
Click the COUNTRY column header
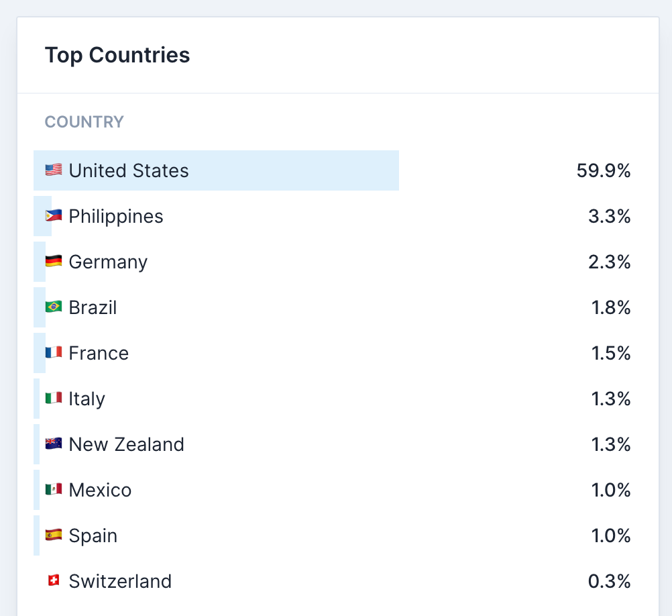click(x=84, y=121)
